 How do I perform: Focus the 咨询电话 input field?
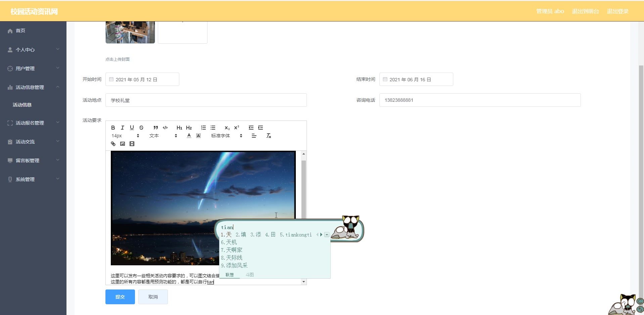pos(480,100)
